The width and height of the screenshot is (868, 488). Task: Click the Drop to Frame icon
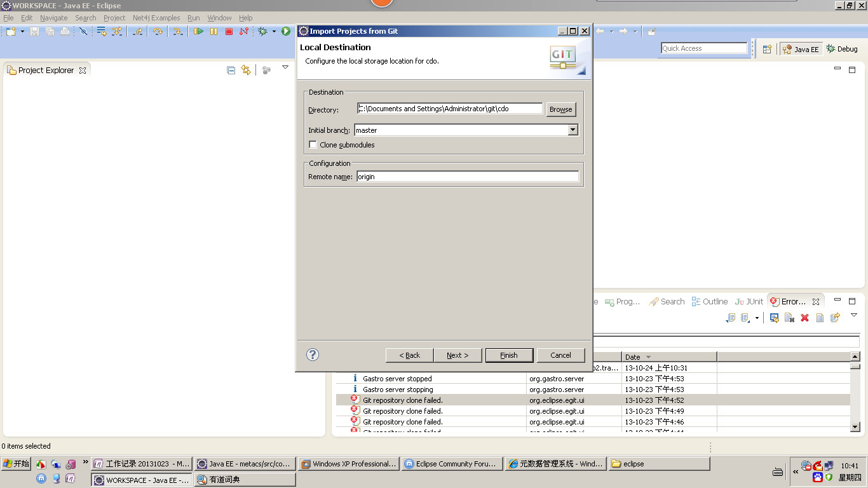pos(101,31)
